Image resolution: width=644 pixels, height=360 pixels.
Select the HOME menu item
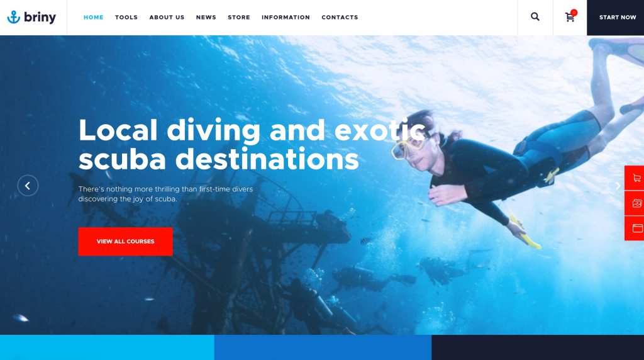pos(94,17)
